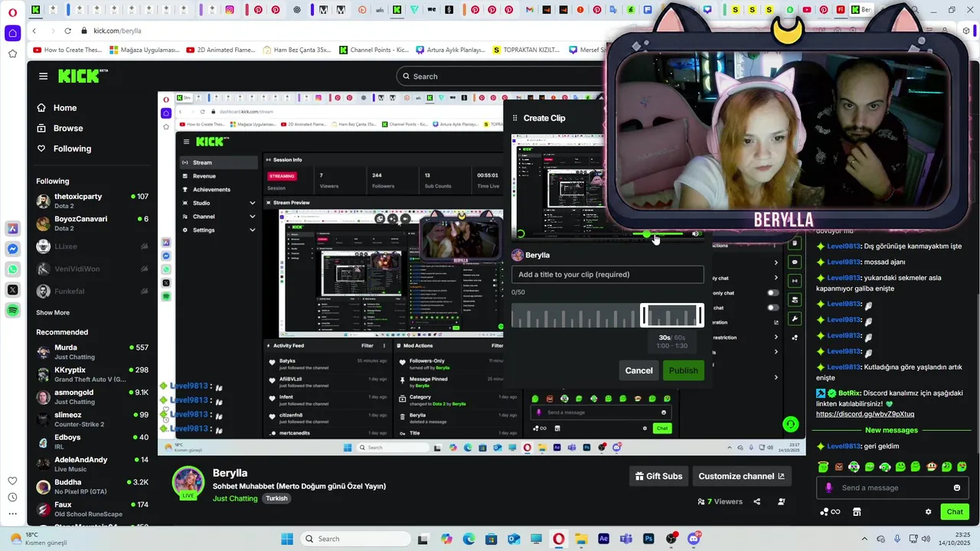Screen dimensions: 980x551
Task: Open Opera main menu icon
Action: coord(12,11)
